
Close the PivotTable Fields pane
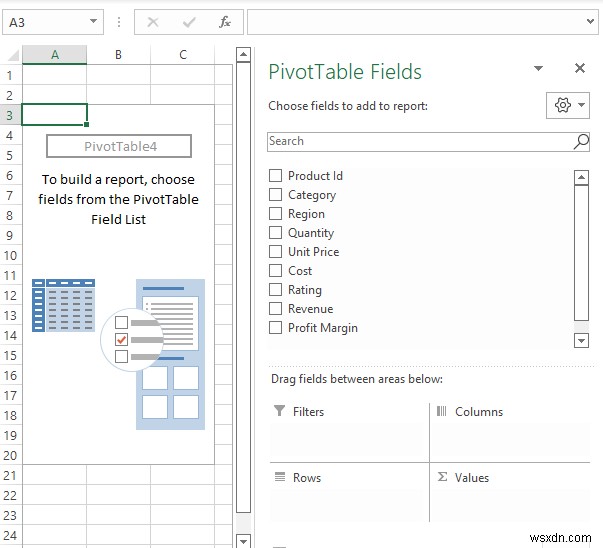tap(580, 68)
